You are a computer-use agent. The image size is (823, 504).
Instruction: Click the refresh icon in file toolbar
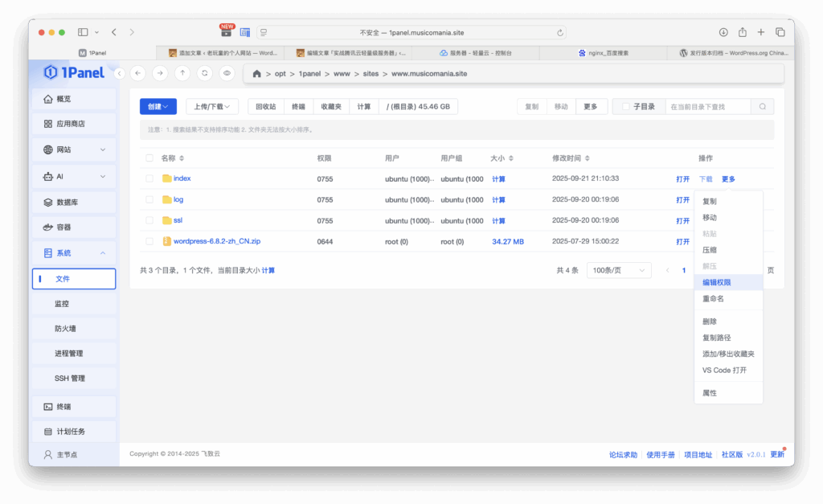[x=205, y=73]
